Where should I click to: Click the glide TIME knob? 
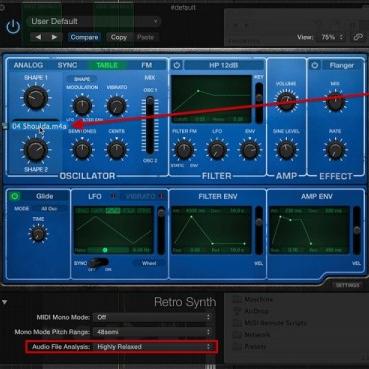(x=38, y=234)
